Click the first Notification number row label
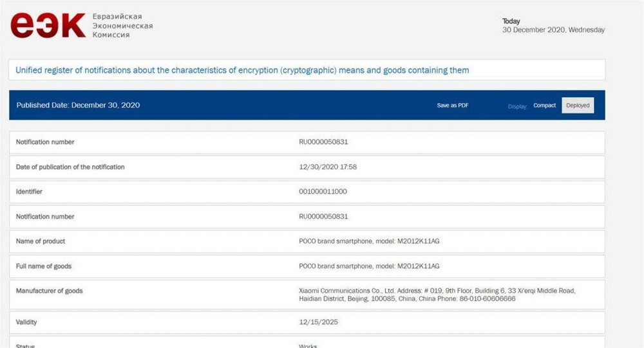644x348 pixels. point(45,142)
